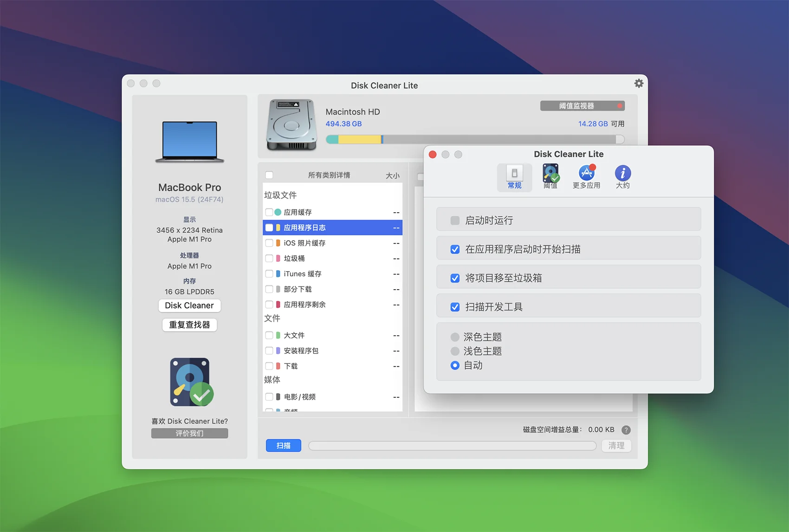Enable 启动时运行 checkbox
Viewport: 789px width, 532px height.
coord(455,221)
